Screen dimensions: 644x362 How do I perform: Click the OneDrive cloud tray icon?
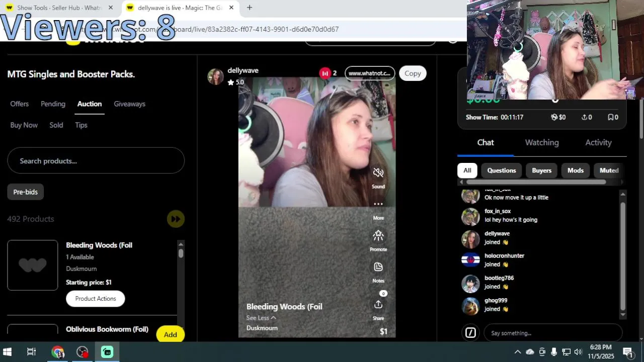pos(530,352)
